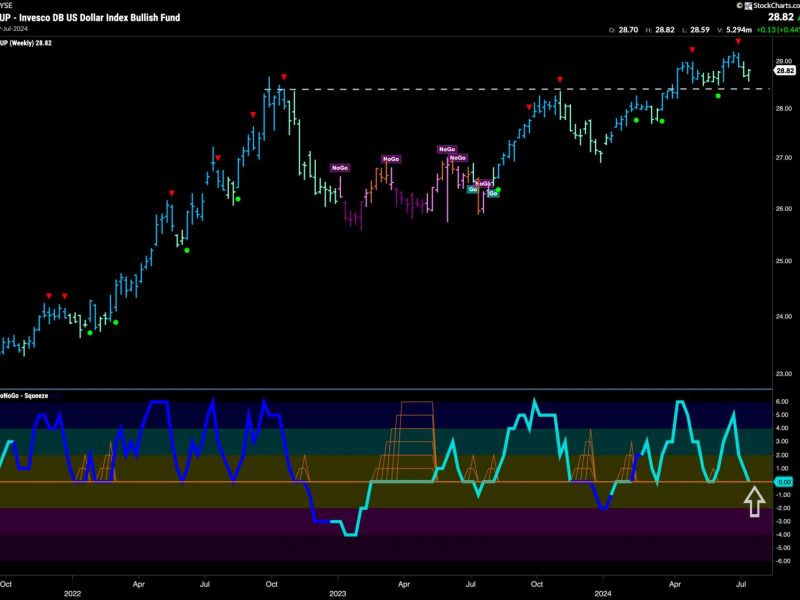This screenshot has height=600, width=800.
Task: Click the volume value 5.294m
Action: coord(738,30)
